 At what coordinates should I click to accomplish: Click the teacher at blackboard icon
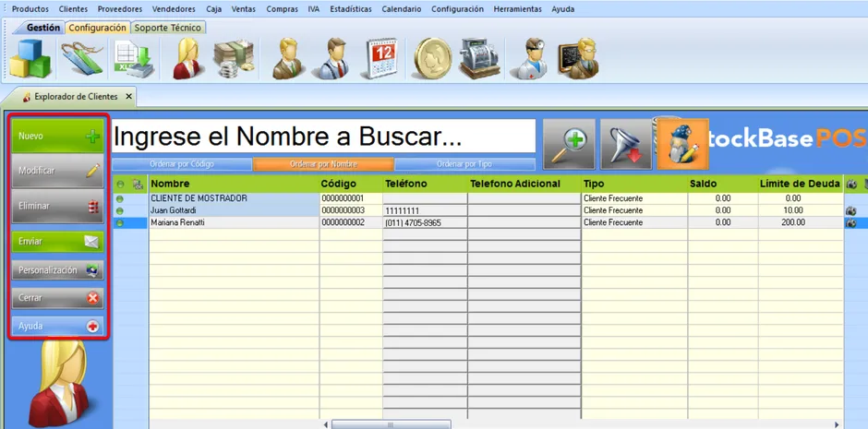click(578, 59)
